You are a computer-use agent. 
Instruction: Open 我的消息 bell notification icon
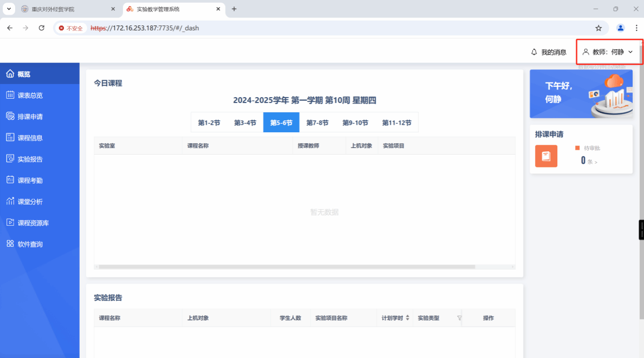click(534, 52)
